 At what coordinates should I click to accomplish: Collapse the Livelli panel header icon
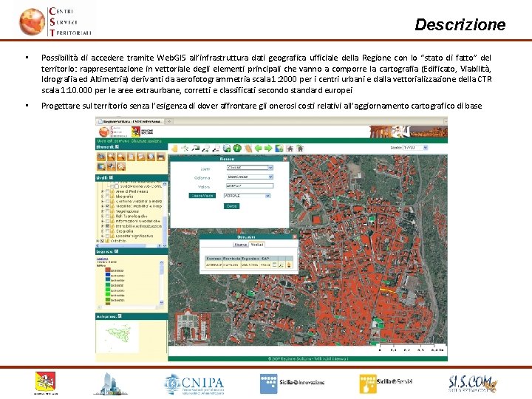point(111,177)
